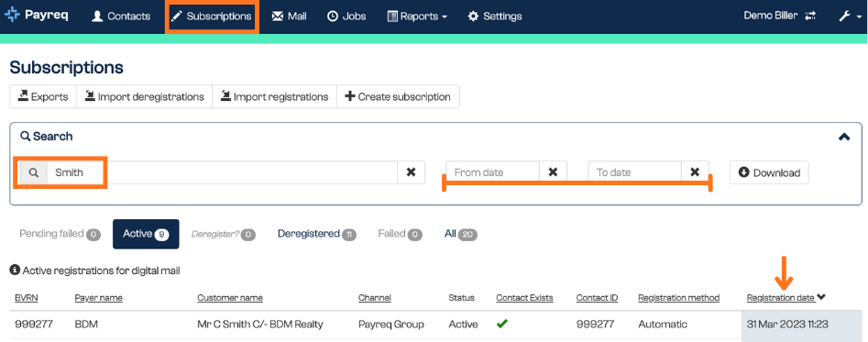Open the Contacts page
This screenshot has height=342, width=868.
tap(121, 17)
